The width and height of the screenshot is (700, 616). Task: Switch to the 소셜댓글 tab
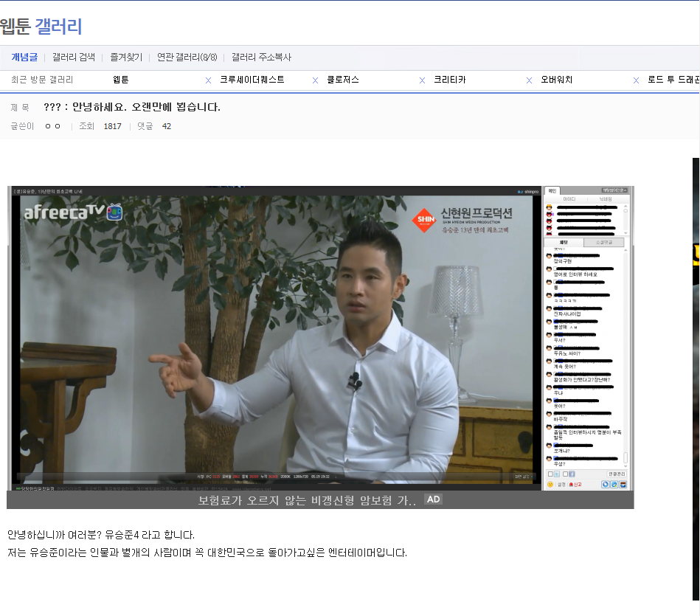[603, 243]
